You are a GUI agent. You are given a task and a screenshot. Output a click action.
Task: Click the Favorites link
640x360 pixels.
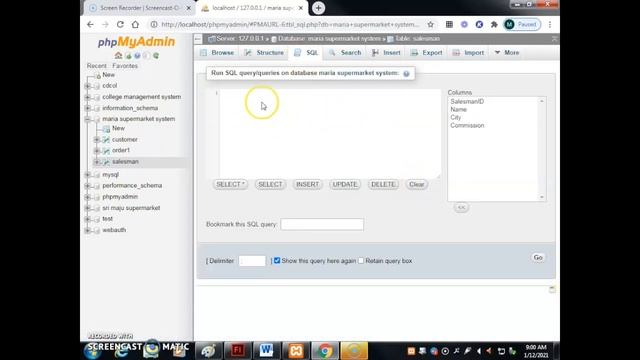click(125, 66)
